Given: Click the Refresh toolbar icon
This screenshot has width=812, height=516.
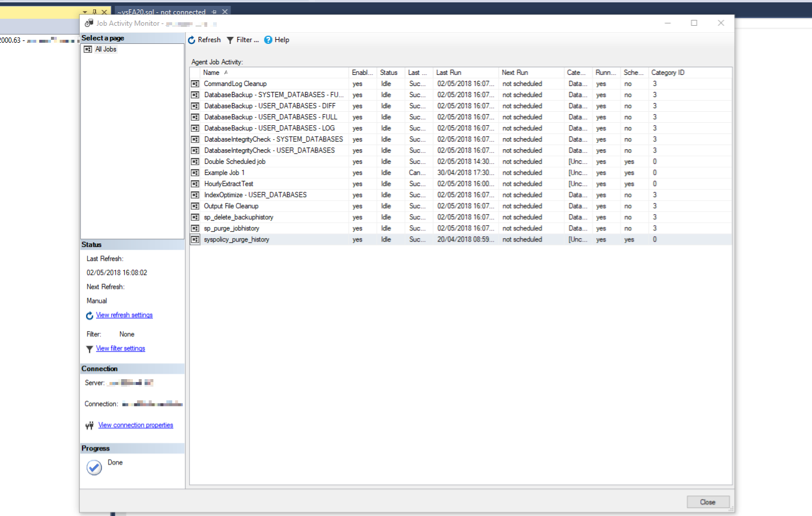Looking at the screenshot, I should [191, 40].
